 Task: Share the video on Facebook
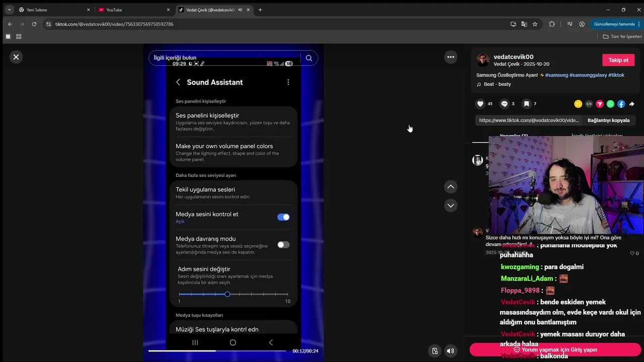tap(621, 104)
